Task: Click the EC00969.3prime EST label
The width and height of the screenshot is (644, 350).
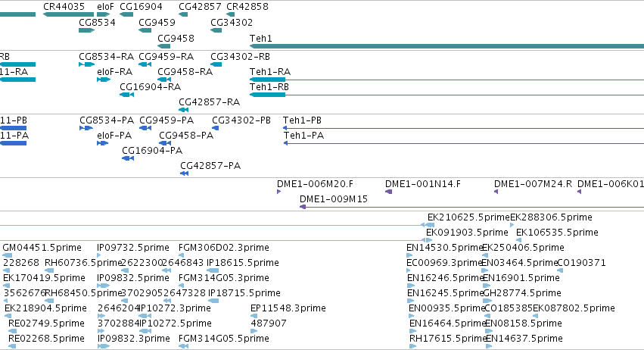Action: point(444,263)
